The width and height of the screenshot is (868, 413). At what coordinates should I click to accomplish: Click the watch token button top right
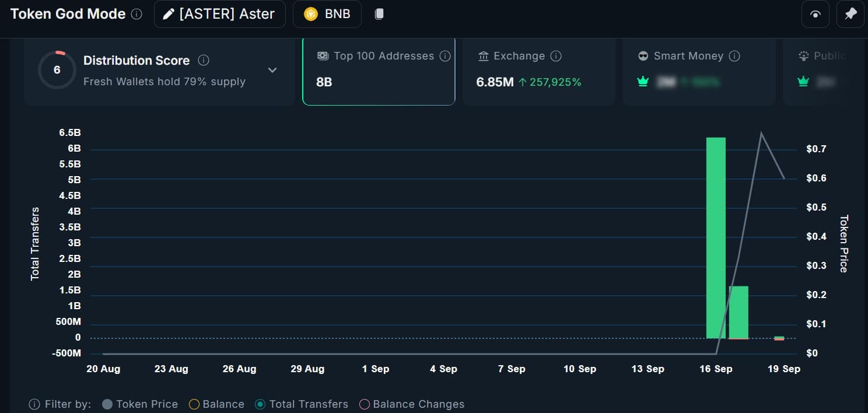point(815,13)
